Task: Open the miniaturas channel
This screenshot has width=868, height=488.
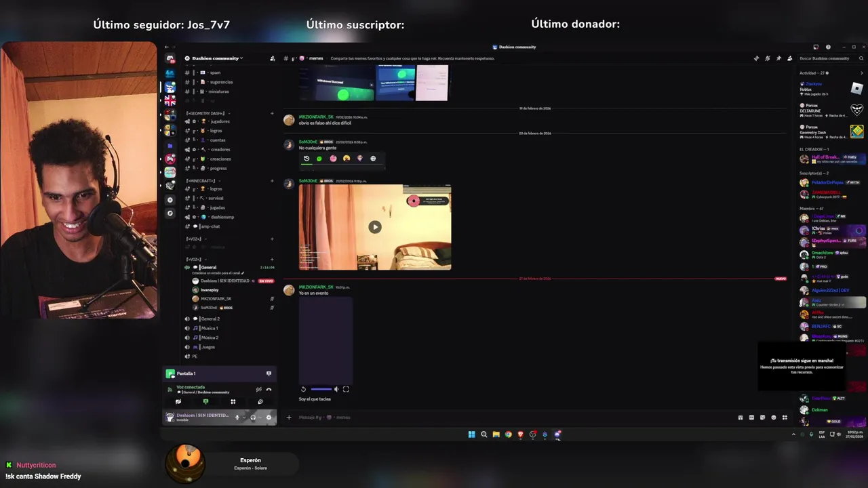Action: click(x=219, y=91)
